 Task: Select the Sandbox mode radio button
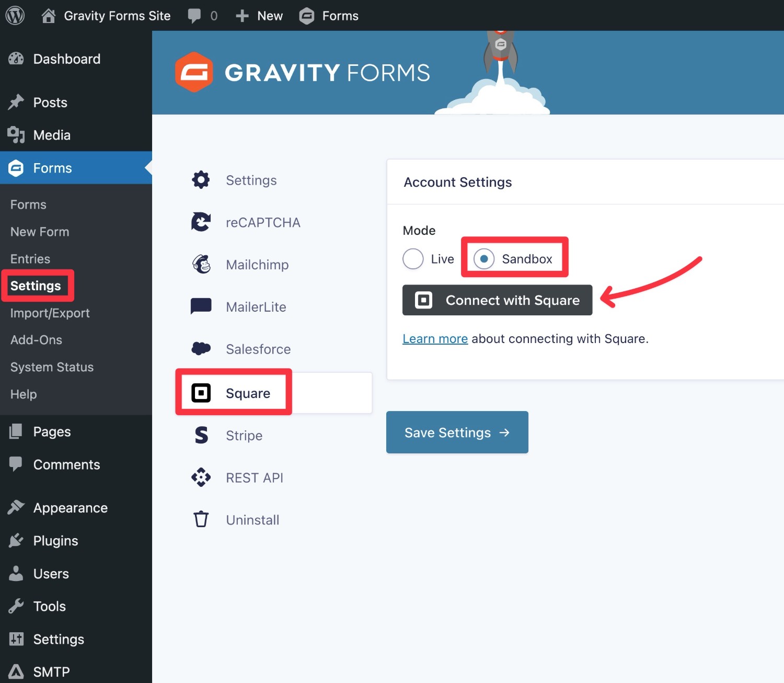click(484, 259)
